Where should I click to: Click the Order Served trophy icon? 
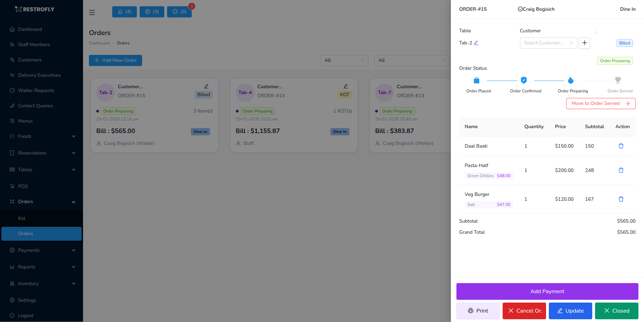point(618,80)
